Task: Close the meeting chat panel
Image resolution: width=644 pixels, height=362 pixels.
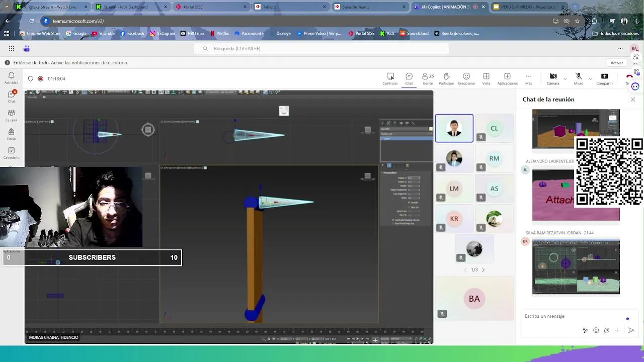Action: coord(633,100)
